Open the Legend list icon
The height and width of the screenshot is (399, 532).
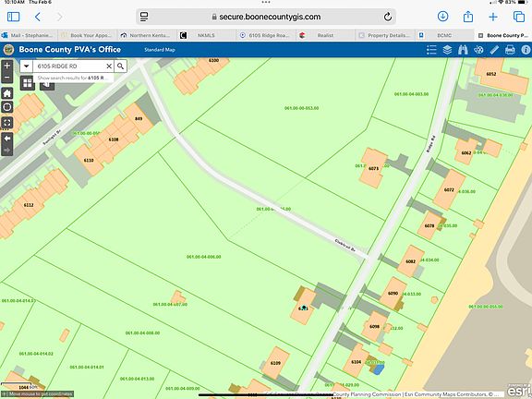coord(431,50)
